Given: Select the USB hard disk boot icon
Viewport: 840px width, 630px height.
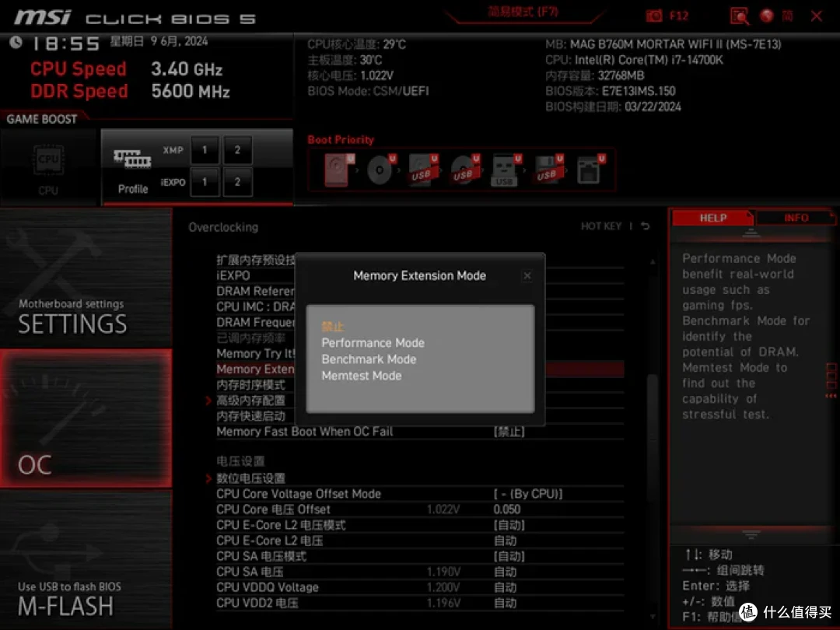Looking at the screenshot, I should tap(423, 170).
